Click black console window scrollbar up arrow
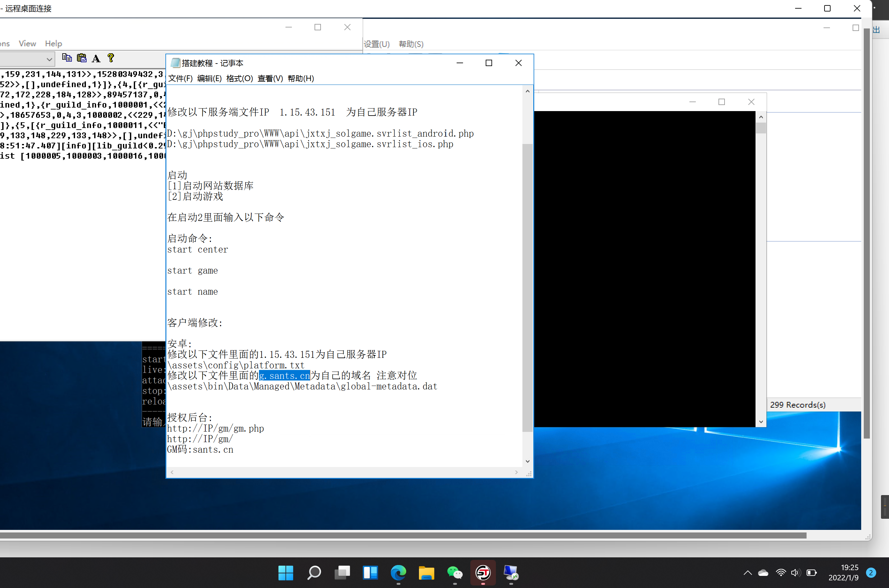The image size is (889, 588). [x=761, y=117]
